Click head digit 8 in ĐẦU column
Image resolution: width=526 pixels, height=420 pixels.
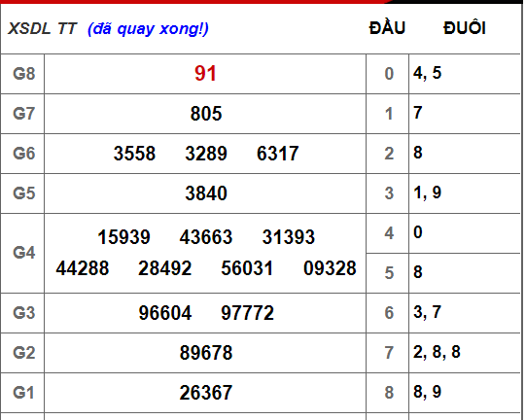coord(389,393)
